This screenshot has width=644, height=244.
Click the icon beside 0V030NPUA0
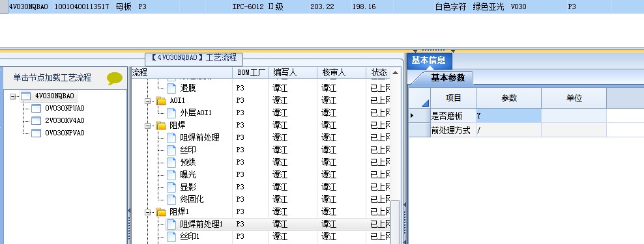[36, 108]
